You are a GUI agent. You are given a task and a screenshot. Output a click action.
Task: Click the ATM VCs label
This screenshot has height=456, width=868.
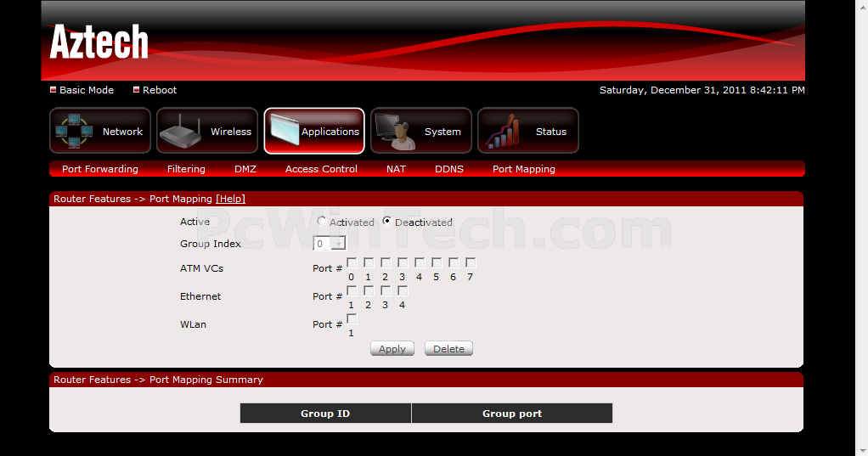[x=201, y=268]
